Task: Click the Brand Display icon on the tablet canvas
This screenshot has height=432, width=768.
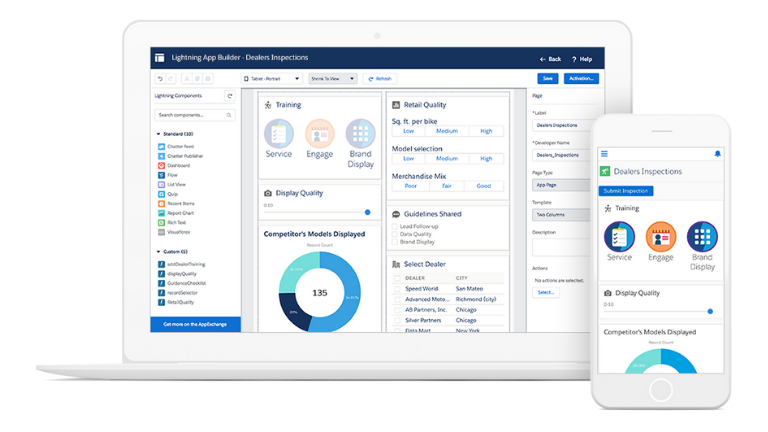Action: click(360, 133)
